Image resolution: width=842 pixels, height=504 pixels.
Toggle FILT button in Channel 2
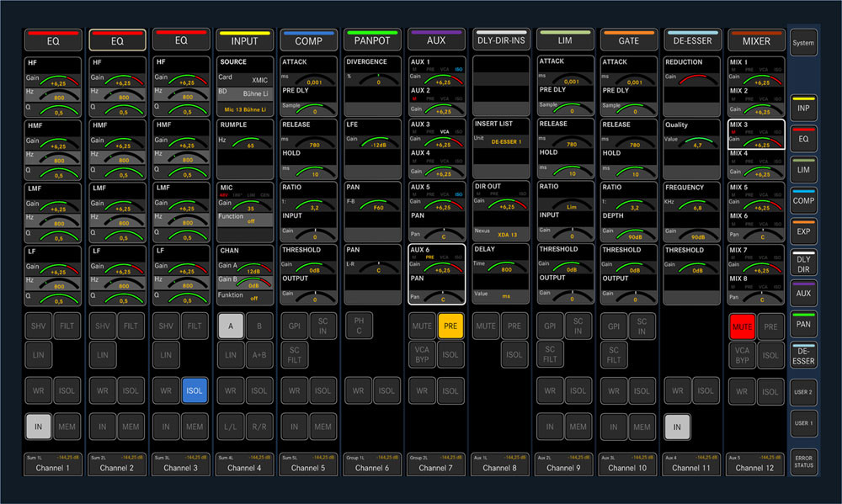(131, 326)
